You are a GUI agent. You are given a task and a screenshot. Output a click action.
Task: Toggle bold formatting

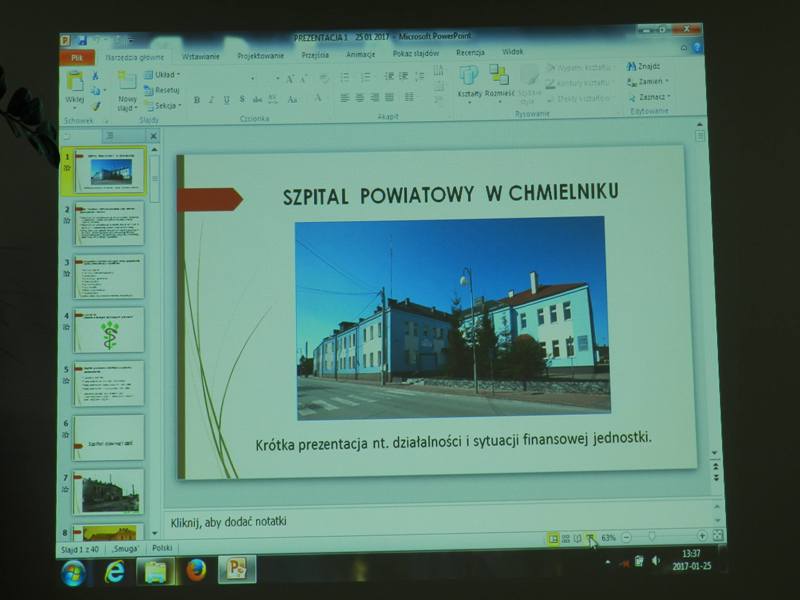(197, 101)
